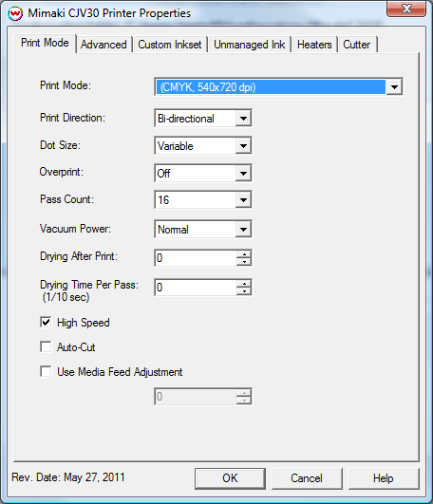Screen dimensions: 433x504
Task: Toggle the High Speed checkbox
Action: (46, 322)
